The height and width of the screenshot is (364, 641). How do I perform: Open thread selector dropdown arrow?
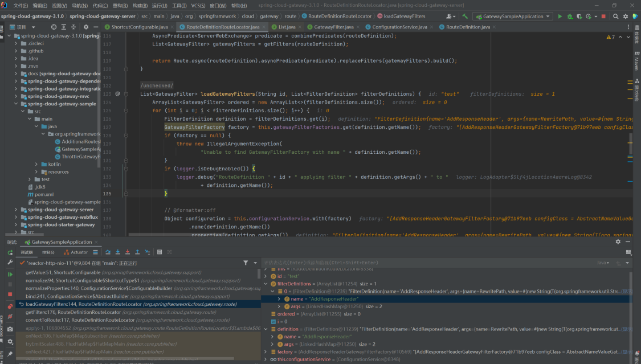click(255, 263)
